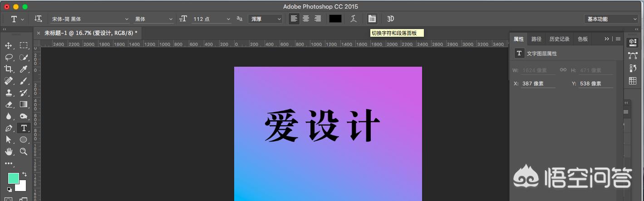This screenshot has width=644, height=201.
Task: Open the Paths icon in collapsed dock
Action: pos(633,55)
